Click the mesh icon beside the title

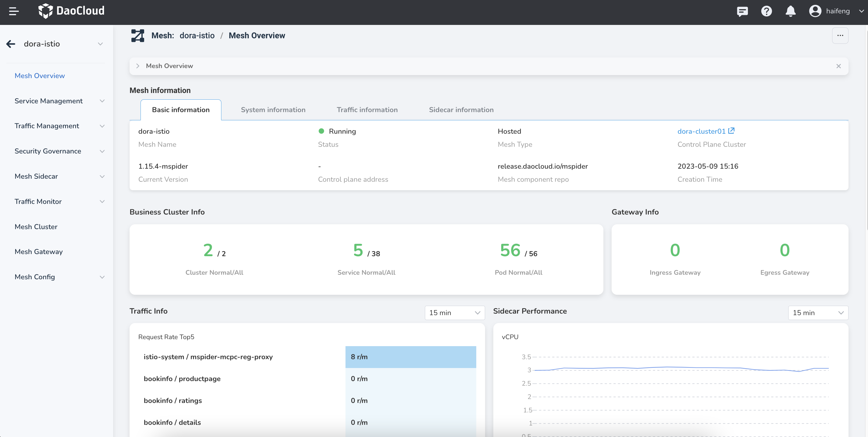click(x=137, y=35)
